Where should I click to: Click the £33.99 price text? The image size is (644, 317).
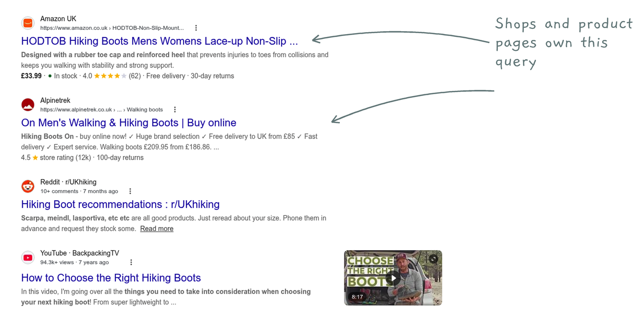click(x=31, y=76)
